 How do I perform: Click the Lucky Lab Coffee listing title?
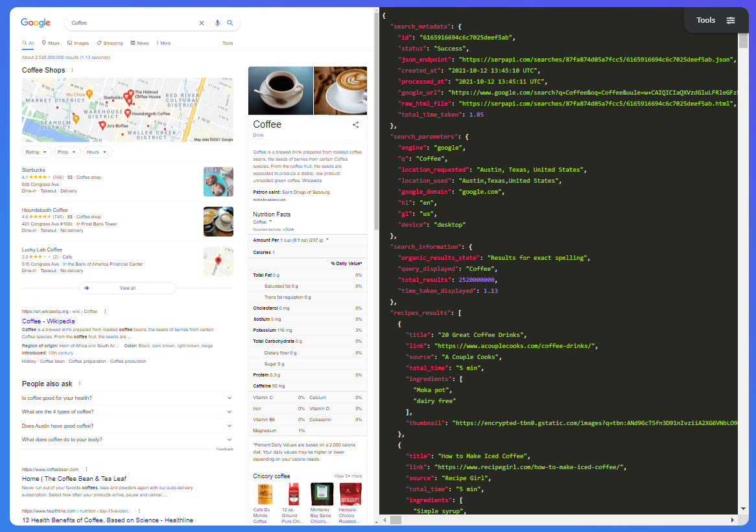pos(42,249)
